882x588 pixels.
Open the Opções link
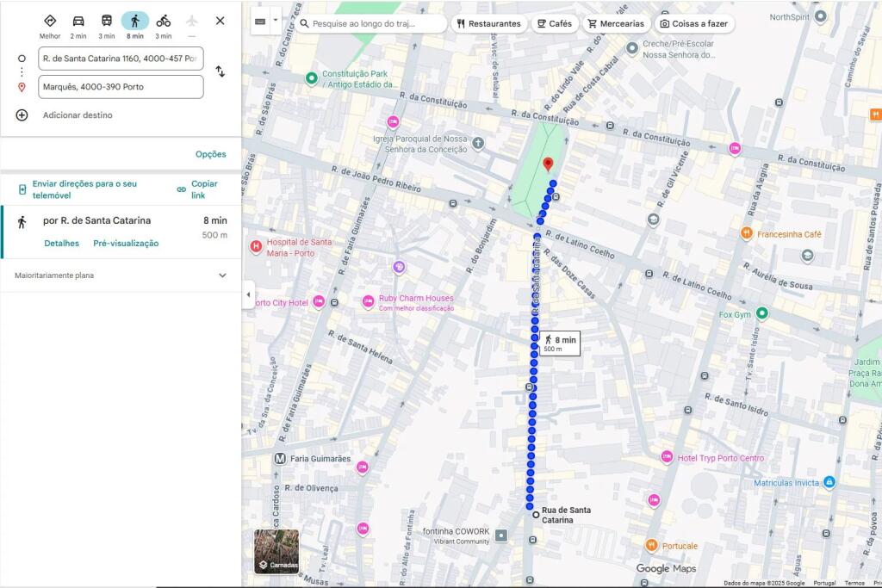(x=210, y=154)
